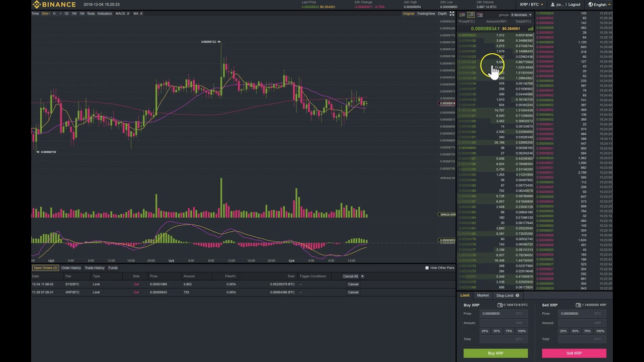The height and width of the screenshot is (362, 644).
Task: Click Buy XRP Amount input field
Action: [504, 323]
